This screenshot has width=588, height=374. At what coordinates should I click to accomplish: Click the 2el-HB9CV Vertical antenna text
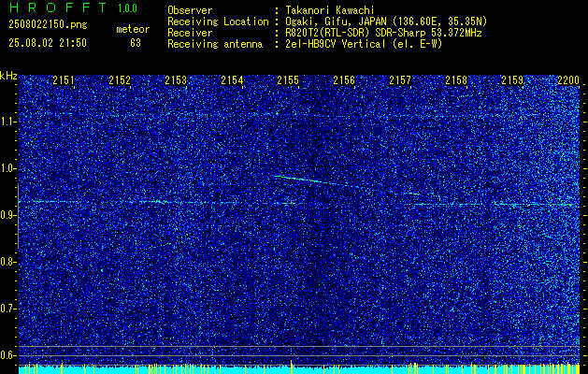[364, 44]
